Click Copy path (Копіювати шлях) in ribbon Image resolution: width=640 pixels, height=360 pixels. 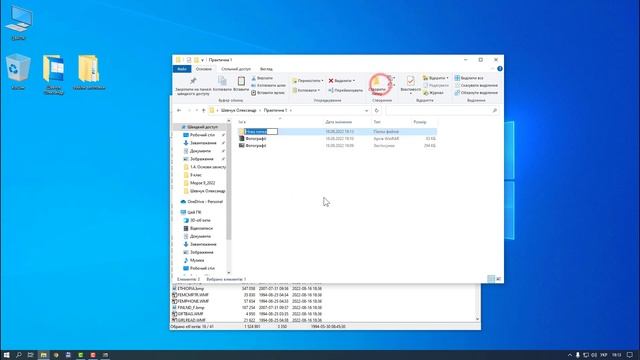(268, 85)
